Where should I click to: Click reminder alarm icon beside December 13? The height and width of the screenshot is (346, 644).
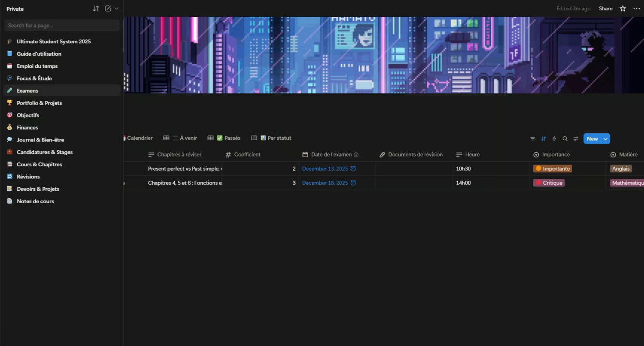(x=353, y=168)
